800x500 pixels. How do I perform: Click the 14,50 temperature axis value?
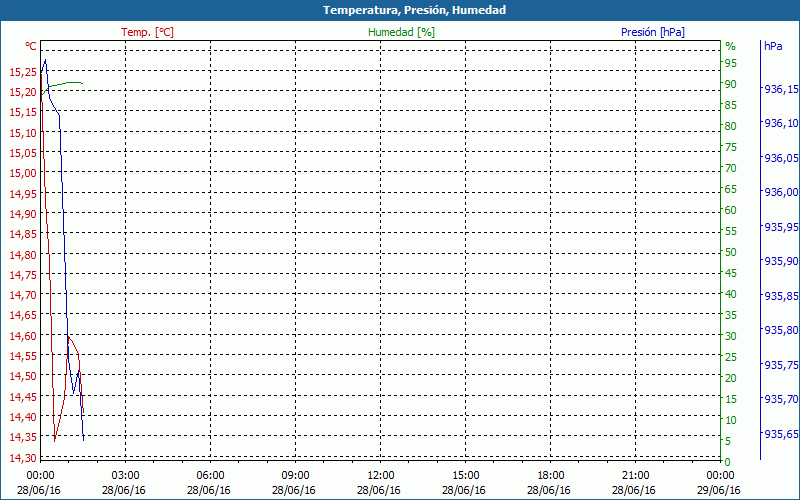point(23,377)
